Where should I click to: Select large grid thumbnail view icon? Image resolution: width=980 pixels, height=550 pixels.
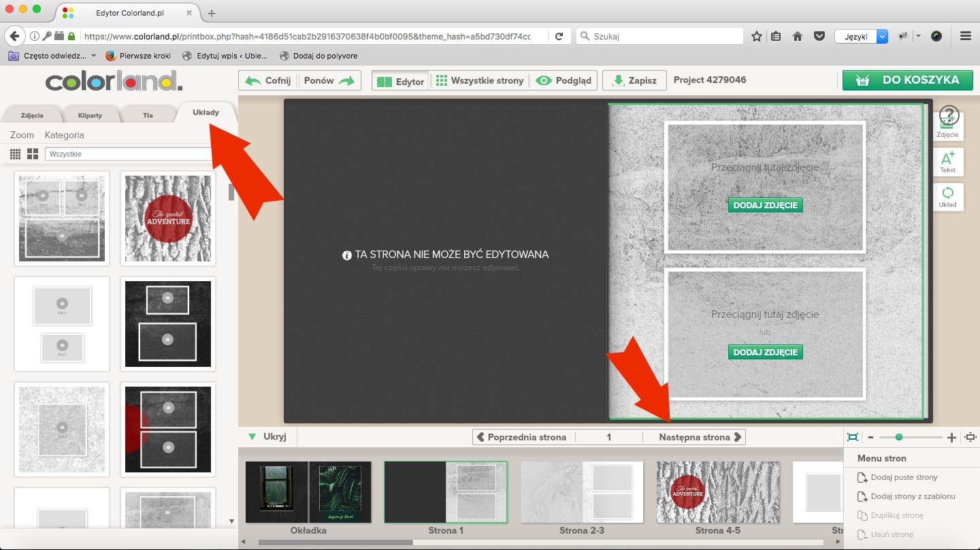32,154
